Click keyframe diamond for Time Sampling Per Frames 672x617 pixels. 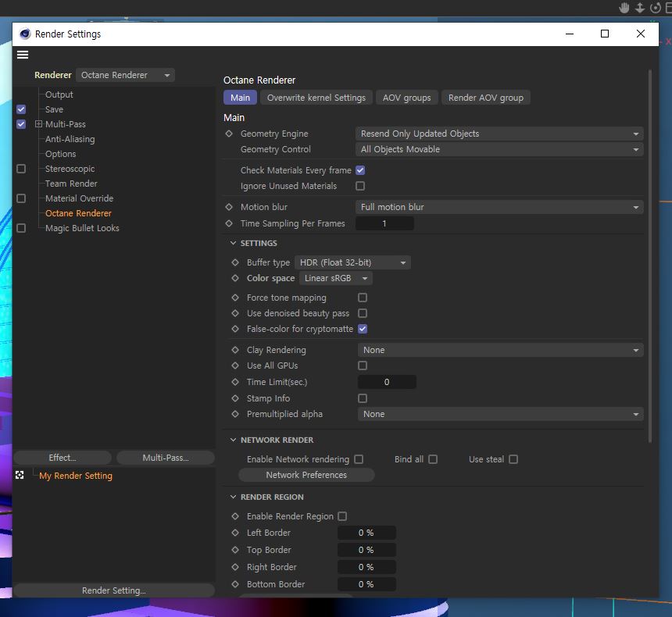229,223
